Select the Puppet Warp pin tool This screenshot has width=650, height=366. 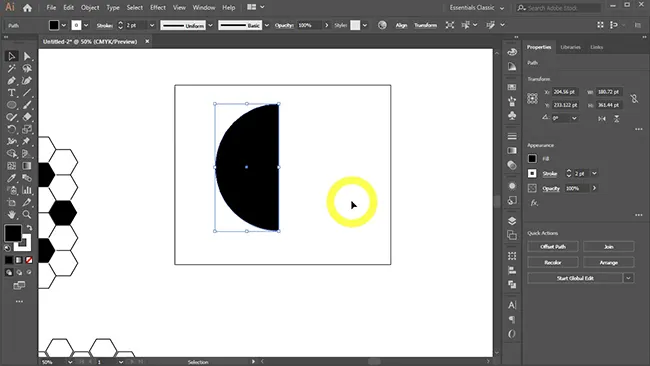tap(27, 141)
